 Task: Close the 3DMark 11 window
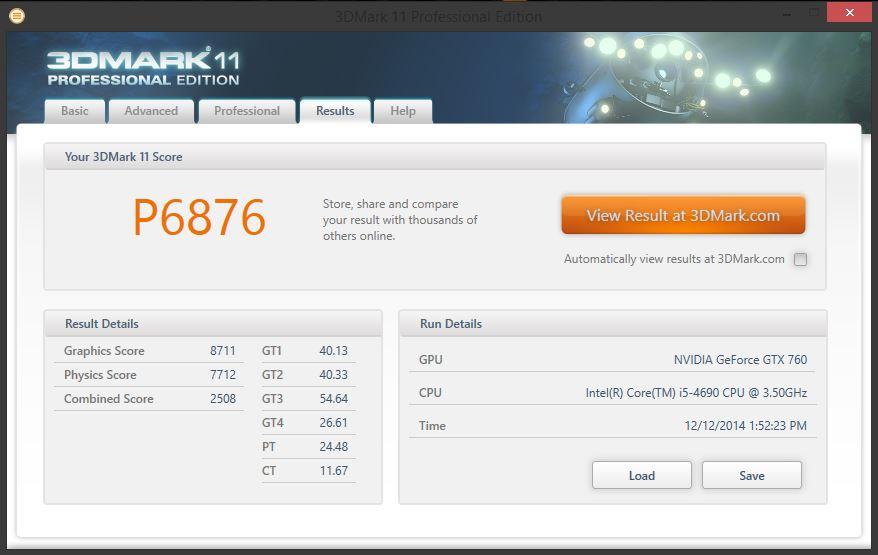[x=849, y=12]
